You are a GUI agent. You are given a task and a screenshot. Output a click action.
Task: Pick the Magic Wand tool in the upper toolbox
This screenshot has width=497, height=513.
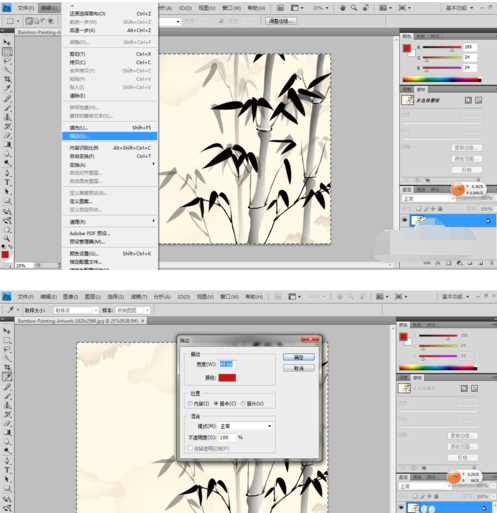tap(7, 70)
